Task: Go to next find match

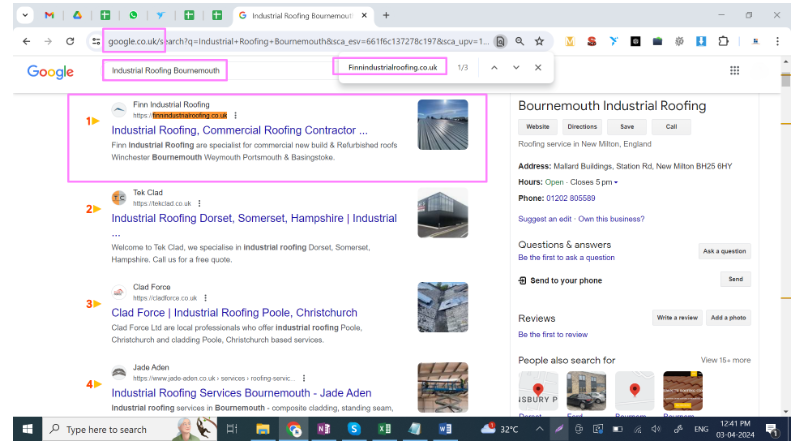Action: 516,67
